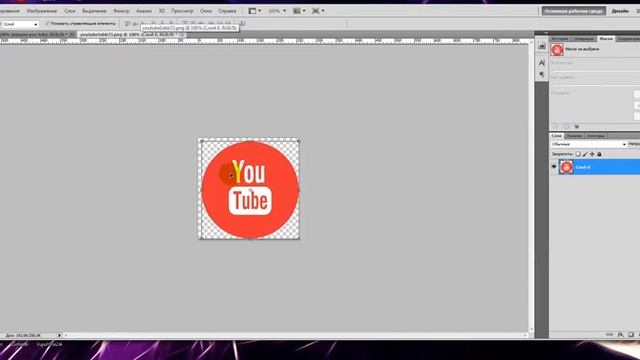Switch to the Контуры tab
Viewport: 640px width, 360px height.
(x=596, y=136)
